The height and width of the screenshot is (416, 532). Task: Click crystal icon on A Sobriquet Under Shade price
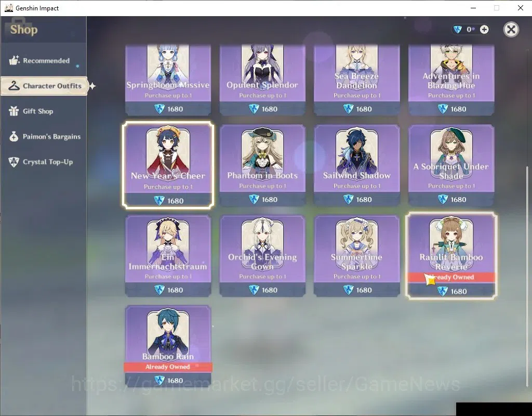[443, 199]
